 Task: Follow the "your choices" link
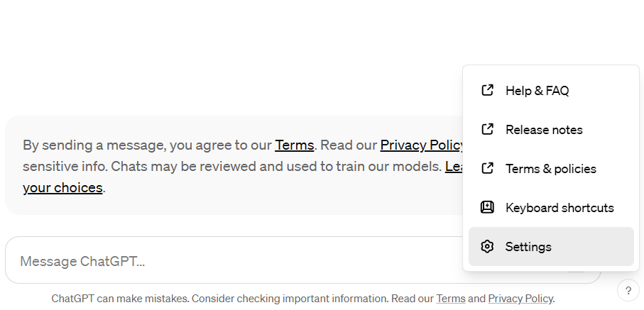pos(62,188)
